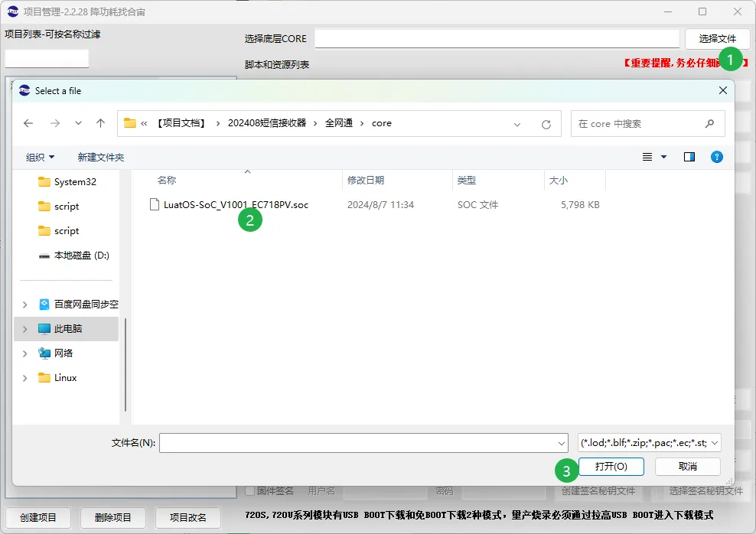756x534 pixels.
Task: Toggle the 固件签名 checkbox
Action: [x=249, y=490]
